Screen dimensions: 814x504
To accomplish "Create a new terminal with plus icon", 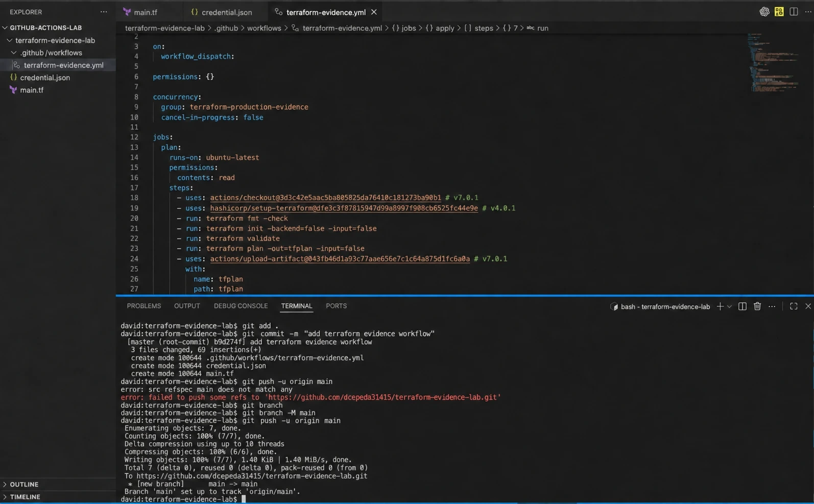I will coord(720,306).
